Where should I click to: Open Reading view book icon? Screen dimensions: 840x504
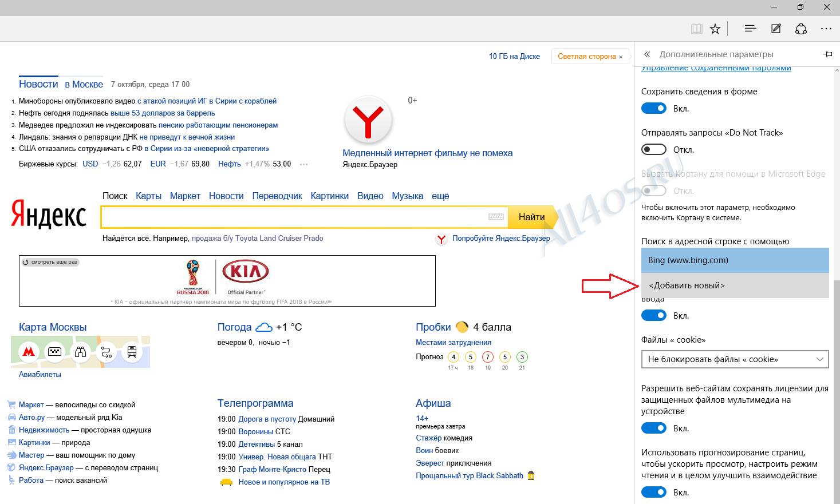pyautogui.click(x=697, y=29)
